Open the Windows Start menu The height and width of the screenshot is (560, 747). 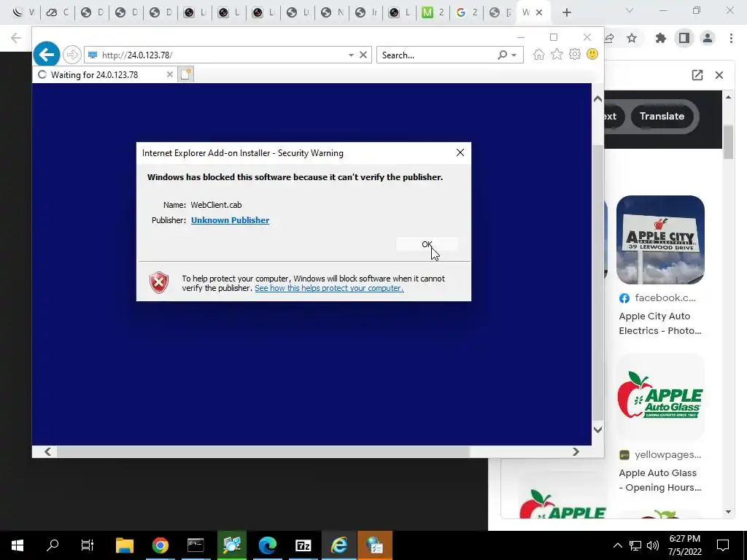(18, 545)
